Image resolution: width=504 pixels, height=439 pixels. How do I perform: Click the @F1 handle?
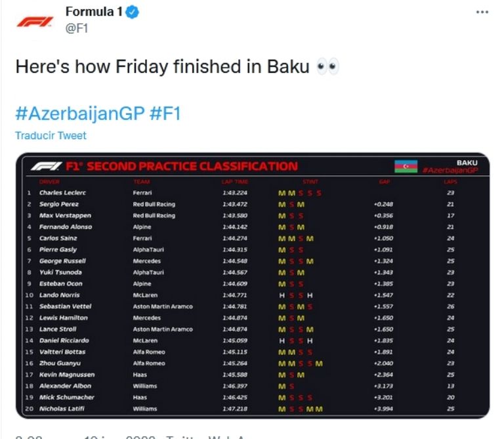pyautogui.click(x=77, y=28)
